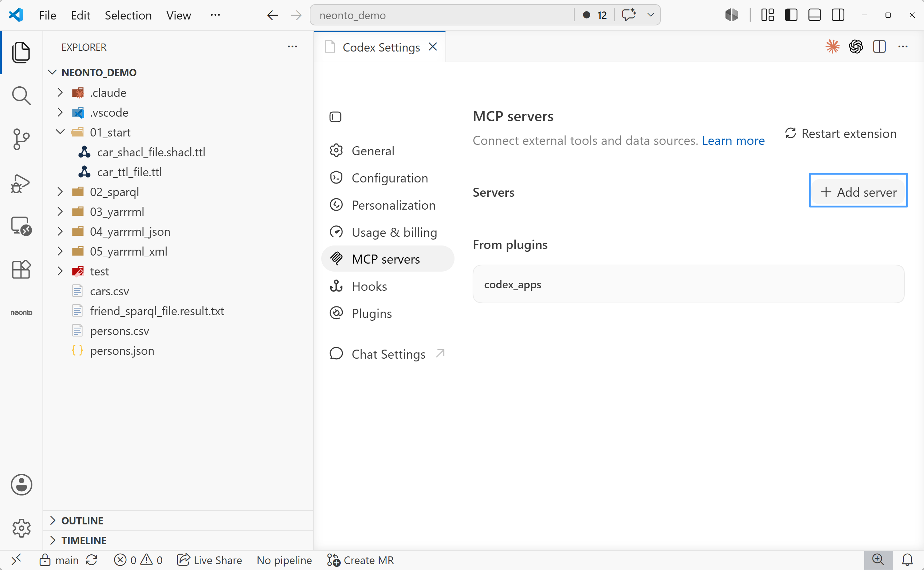Screen dimensions: 924x570
Task: Open the Search view in activity bar
Action: point(21,96)
